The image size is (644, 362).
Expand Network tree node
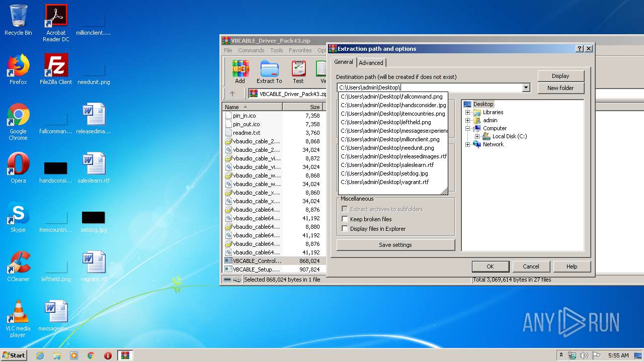coord(467,144)
